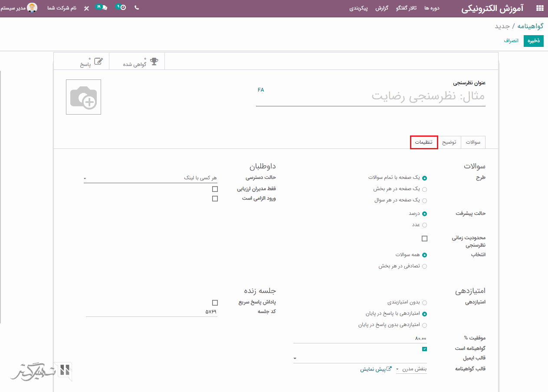The image size is (548, 392).
Task: Open the apps grid menu
Action: pos(540,8)
